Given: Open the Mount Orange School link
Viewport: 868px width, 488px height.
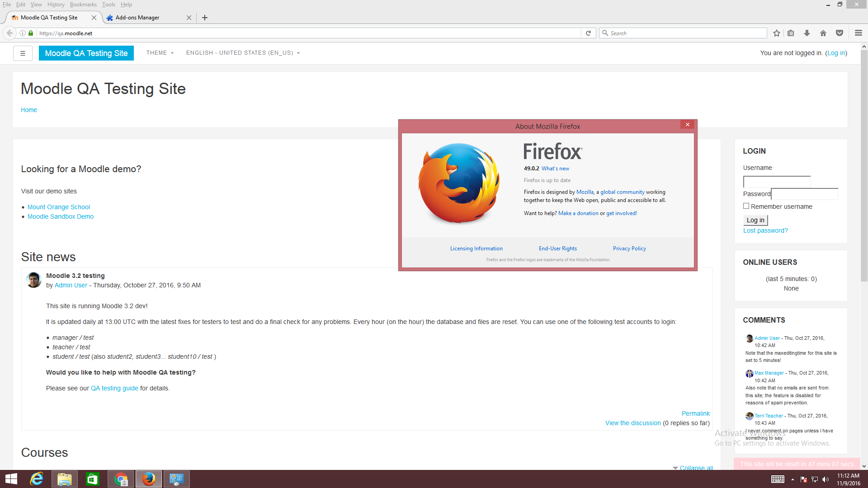Looking at the screenshot, I should click(x=59, y=207).
